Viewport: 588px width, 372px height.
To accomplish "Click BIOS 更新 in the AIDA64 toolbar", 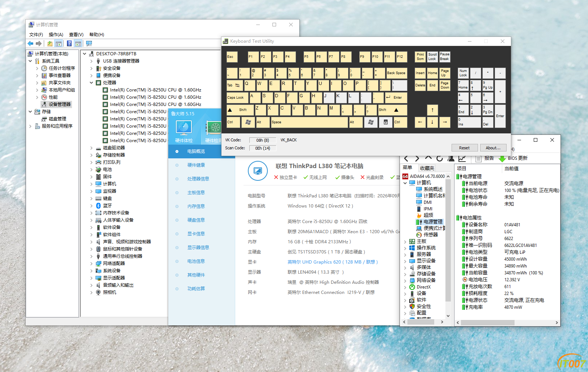I will pyautogui.click(x=513, y=158).
